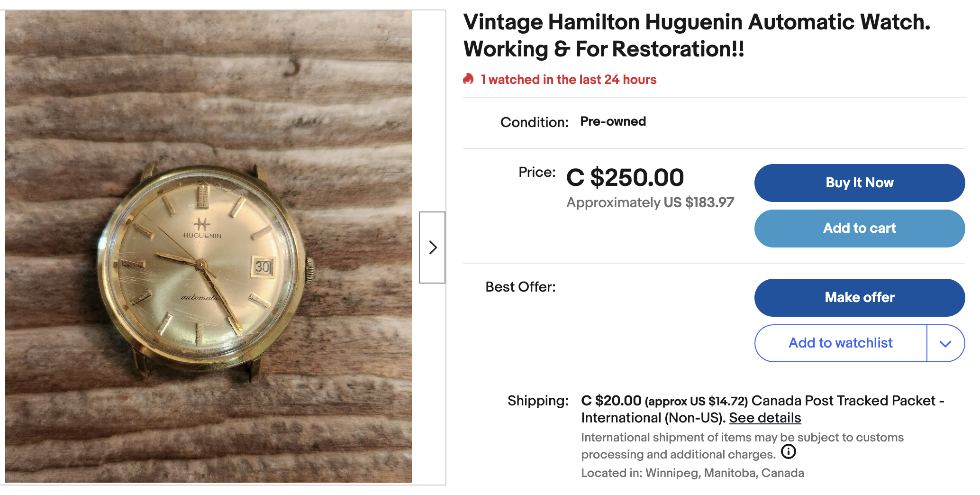Click the Vintage Hamilton Huguenin listing title
This screenshot has height=495, width=980.
click(x=697, y=36)
